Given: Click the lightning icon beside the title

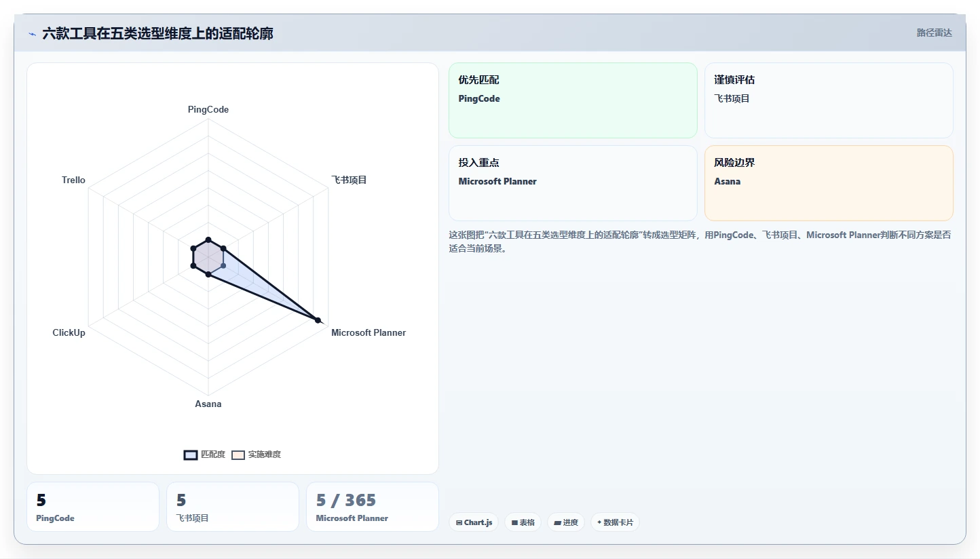Looking at the screenshot, I should pyautogui.click(x=32, y=33).
